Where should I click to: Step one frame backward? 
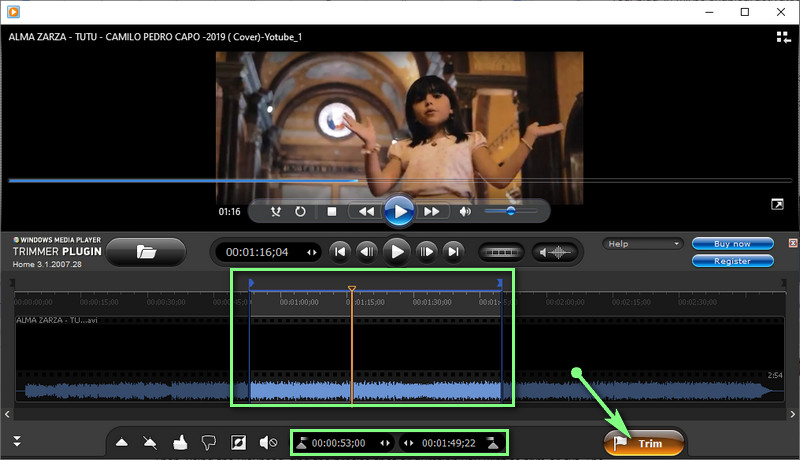pyautogui.click(x=368, y=252)
